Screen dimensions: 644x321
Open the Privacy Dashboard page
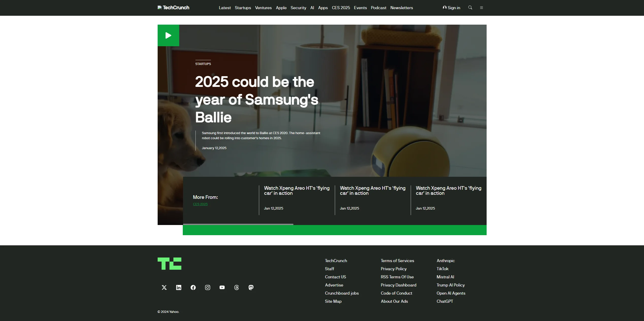tap(399, 285)
